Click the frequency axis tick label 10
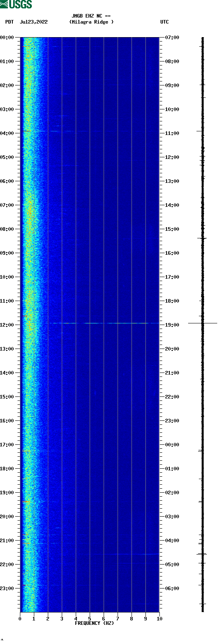The image size is (220, 644). click(x=159, y=619)
